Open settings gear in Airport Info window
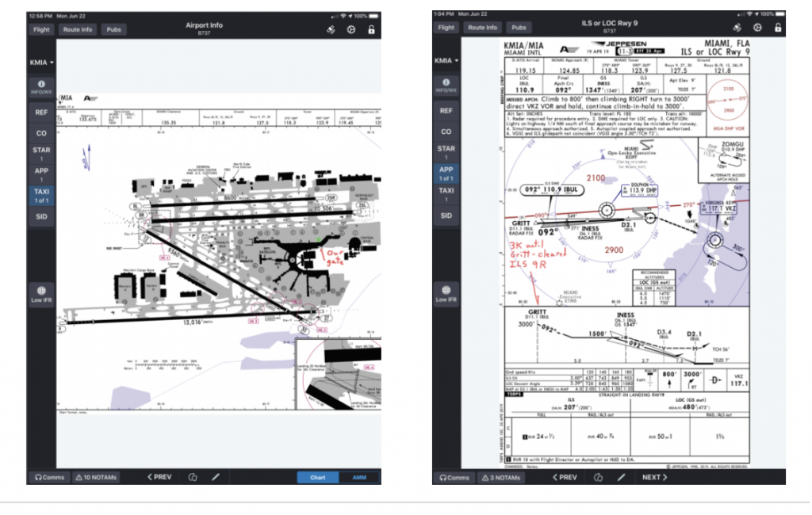 (x=351, y=29)
